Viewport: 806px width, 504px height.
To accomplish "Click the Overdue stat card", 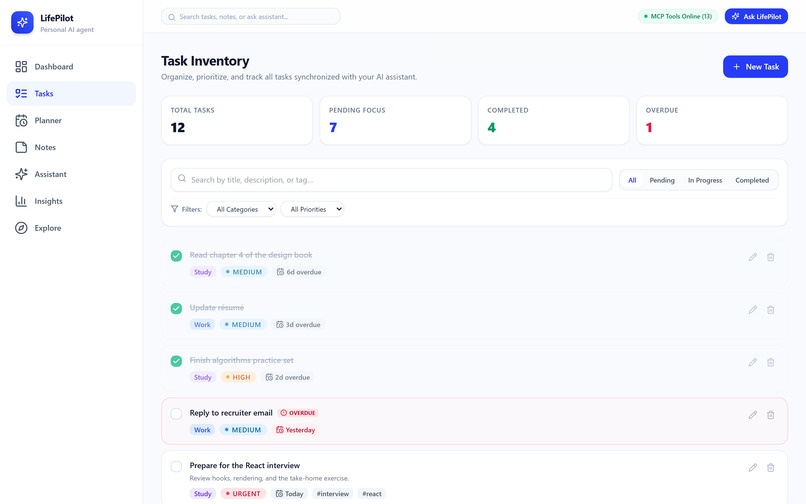I will (711, 120).
